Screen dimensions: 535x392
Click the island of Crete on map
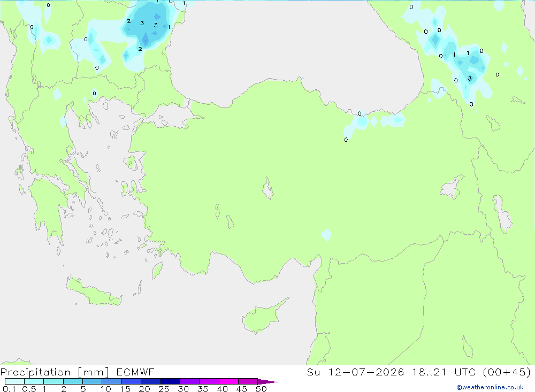click(93, 291)
